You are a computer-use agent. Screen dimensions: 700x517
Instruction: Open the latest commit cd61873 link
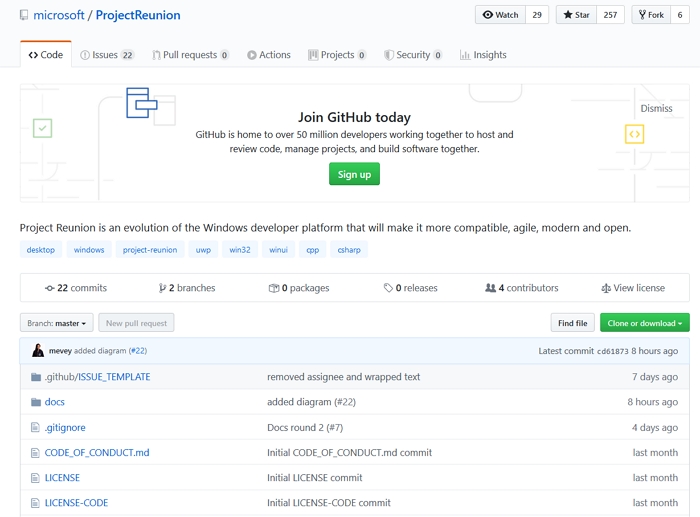click(x=611, y=351)
